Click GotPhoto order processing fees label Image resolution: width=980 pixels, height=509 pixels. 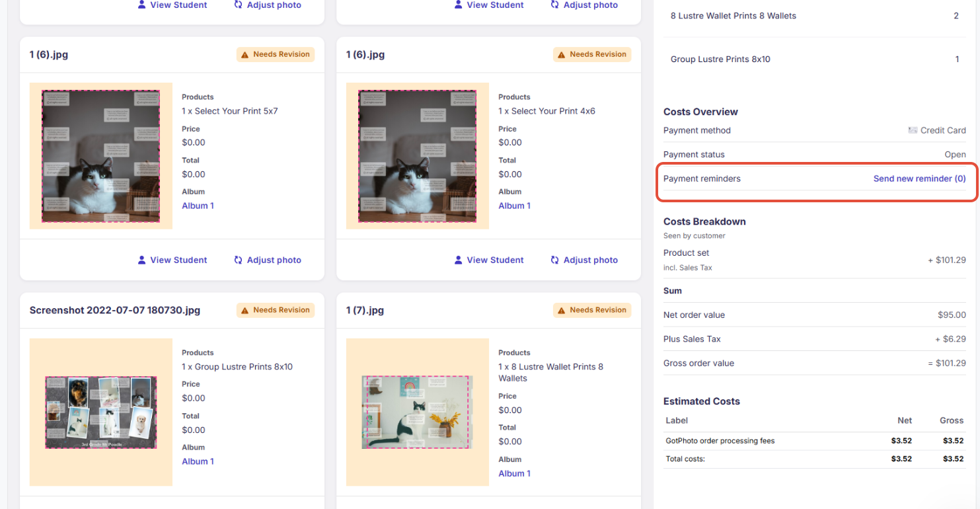pos(720,441)
